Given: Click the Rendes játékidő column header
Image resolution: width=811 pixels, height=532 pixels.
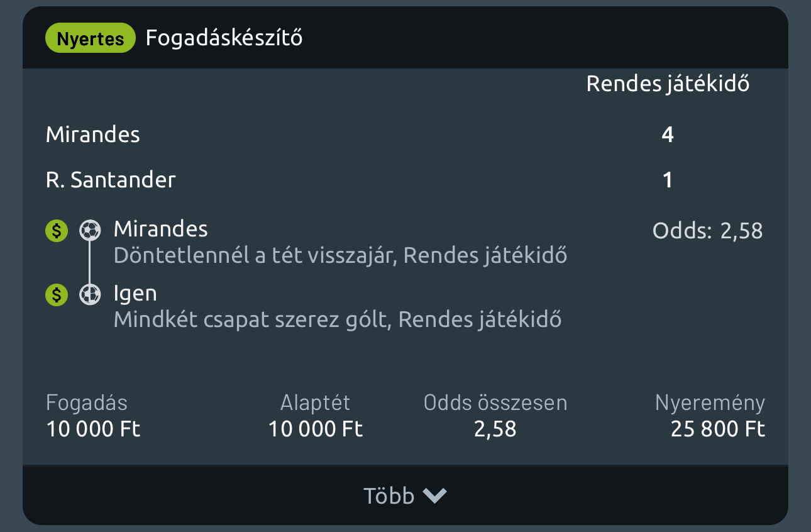Looking at the screenshot, I should (x=668, y=84).
